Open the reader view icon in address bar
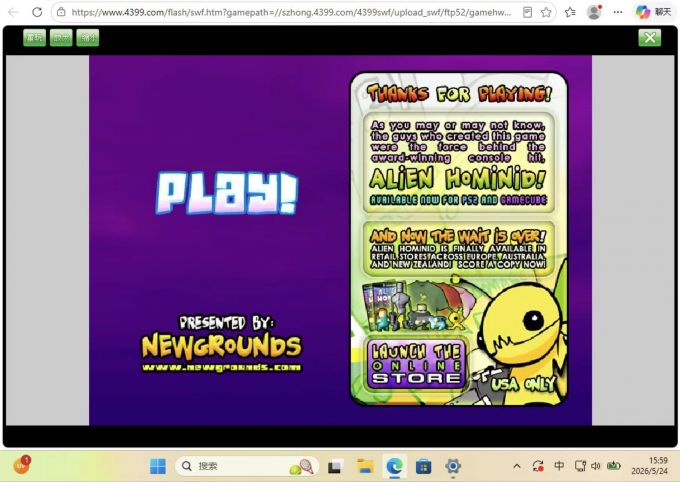 click(x=527, y=12)
